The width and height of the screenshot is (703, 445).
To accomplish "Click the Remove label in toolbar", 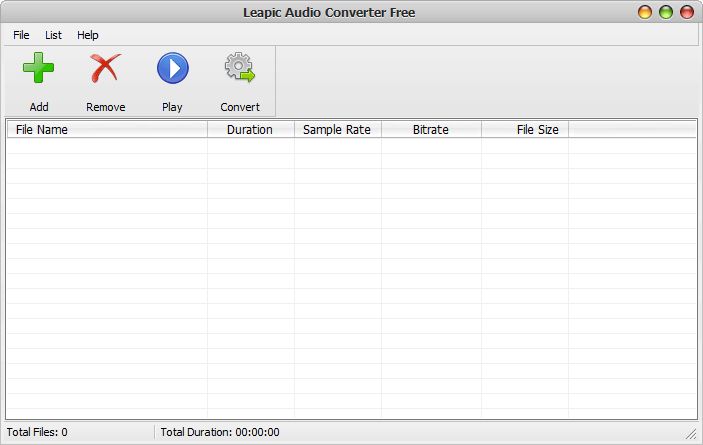I will (x=106, y=107).
